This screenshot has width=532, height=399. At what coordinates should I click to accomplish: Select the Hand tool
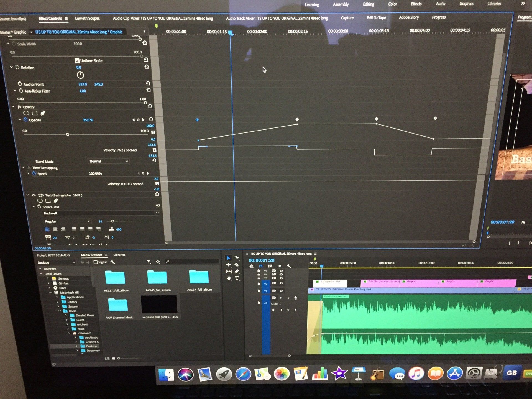coord(229,278)
